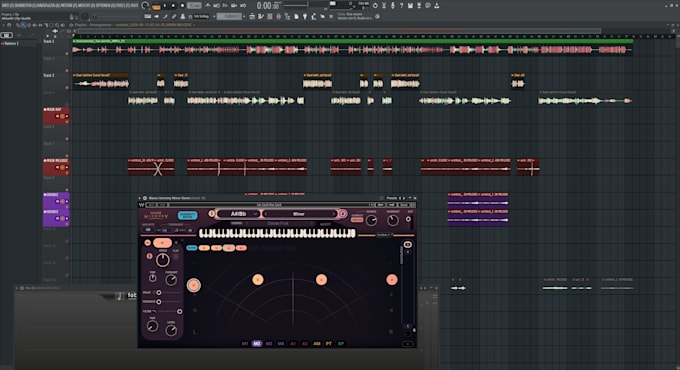Click the orange circle button left of the key selector
The width and height of the screenshot is (680, 370).
[x=212, y=214]
